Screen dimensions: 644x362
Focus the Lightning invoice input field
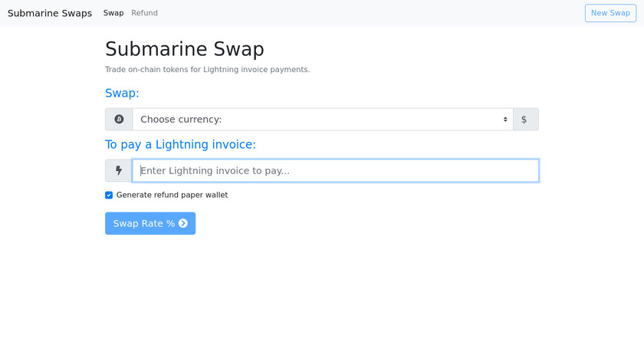pyautogui.click(x=335, y=171)
